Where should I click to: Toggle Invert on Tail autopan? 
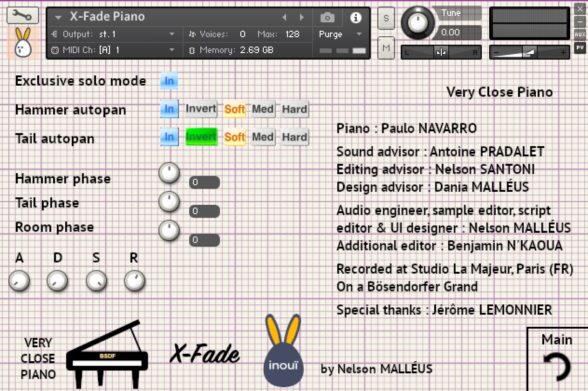(201, 137)
